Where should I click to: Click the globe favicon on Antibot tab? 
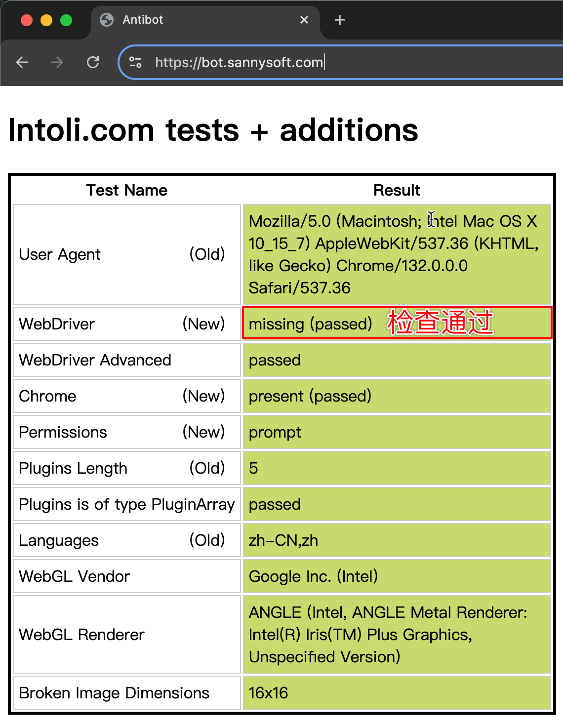tap(107, 20)
